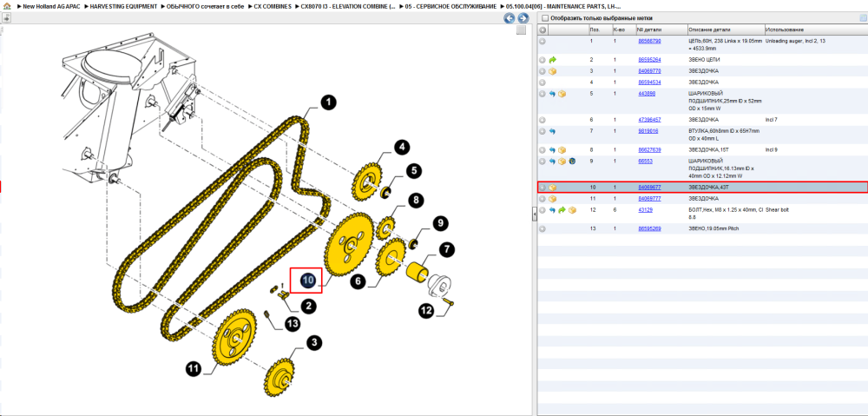Select callout 8 in the diagram
Screen dimensions: 868x416
(417, 200)
